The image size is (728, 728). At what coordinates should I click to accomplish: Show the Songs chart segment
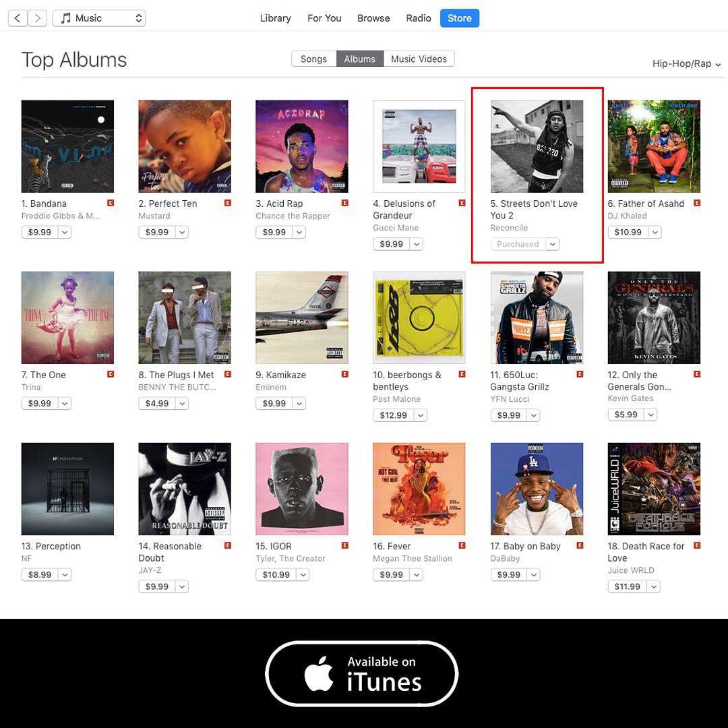(x=314, y=59)
